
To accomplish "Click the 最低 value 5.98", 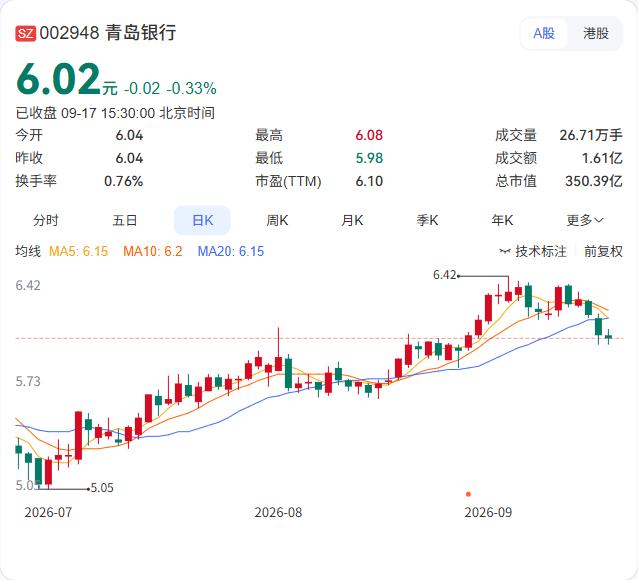I will click(369, 158).
